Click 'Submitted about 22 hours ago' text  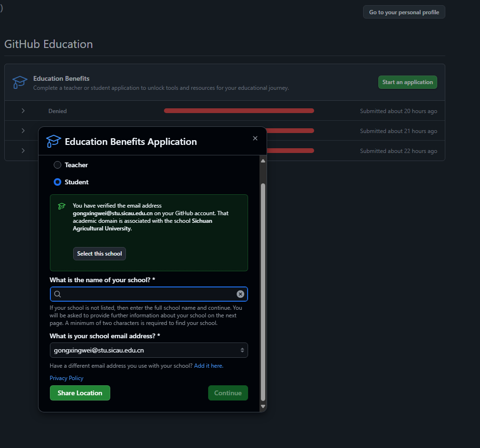coord(398,151)
